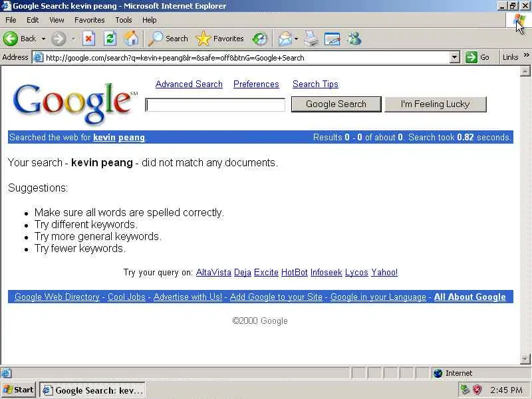
Task: Open the Cool Jobs link
Action: click(x=126, y=297)
